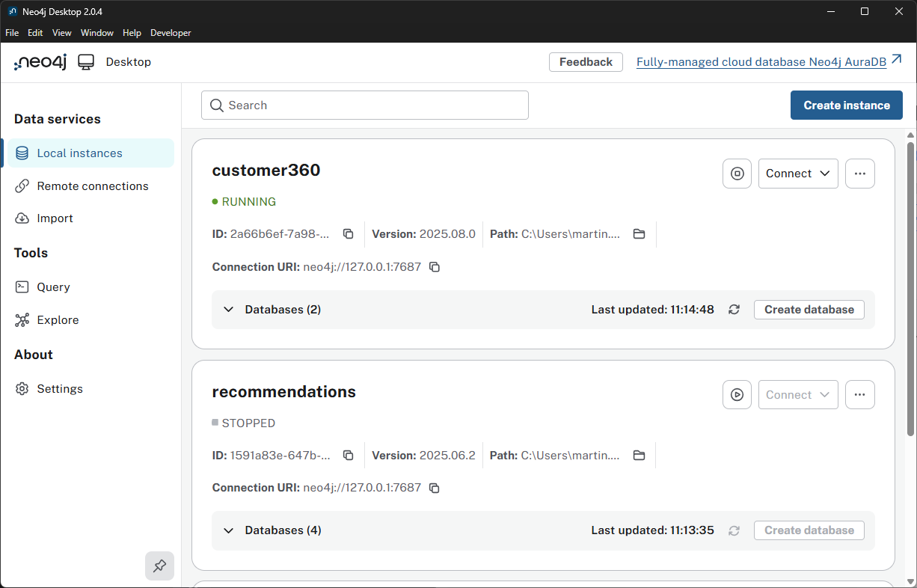Open more options for customer360
This screenshot has height=588, width=917.
click(x=859, y=174)
